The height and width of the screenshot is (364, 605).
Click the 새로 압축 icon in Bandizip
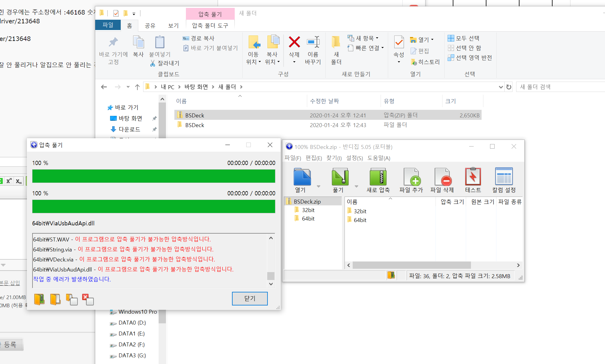(x=378, y=177)
